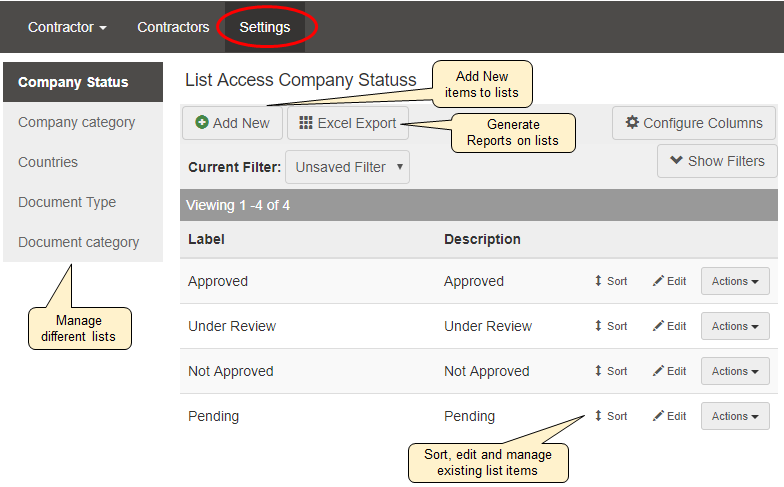Open Configure Columns gear button
784x487 pixels.
pyautogui.click(x=693, y=123)
